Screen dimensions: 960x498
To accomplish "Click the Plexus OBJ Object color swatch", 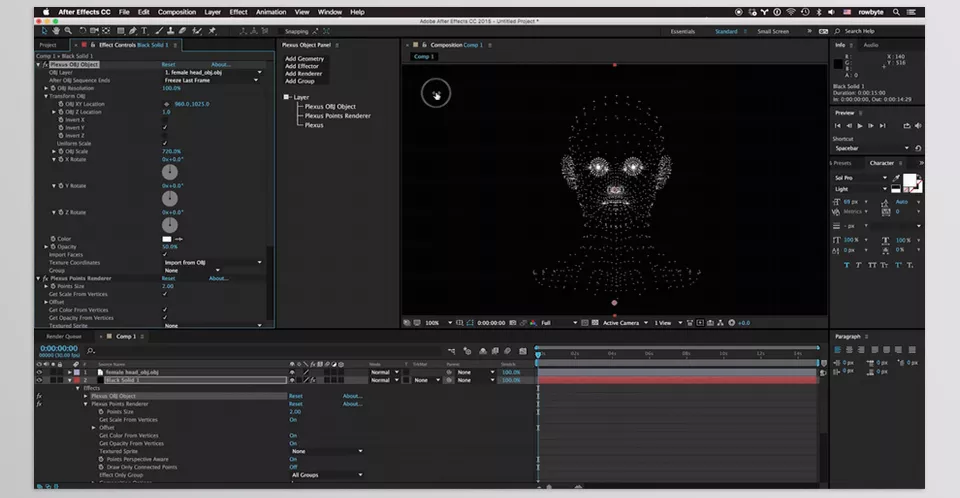I will pos(167,239).
